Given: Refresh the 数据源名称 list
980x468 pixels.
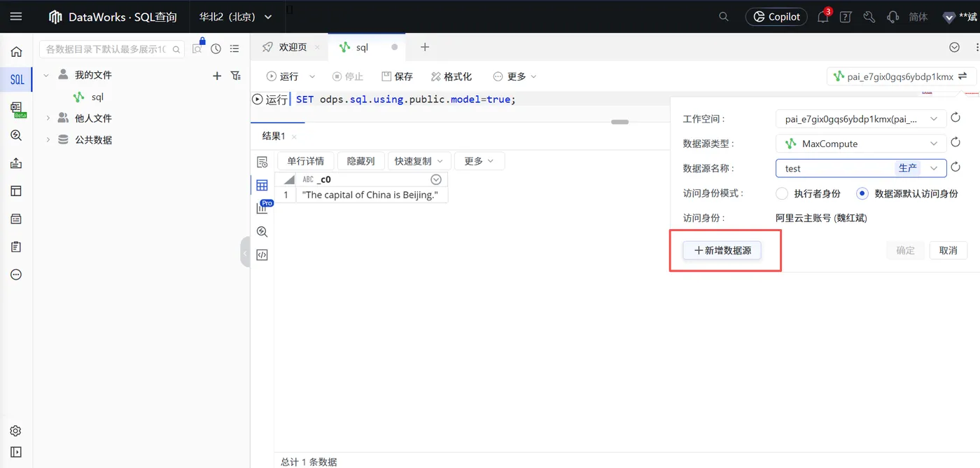Looking at the screenshot, I should [x=955, y=168].
